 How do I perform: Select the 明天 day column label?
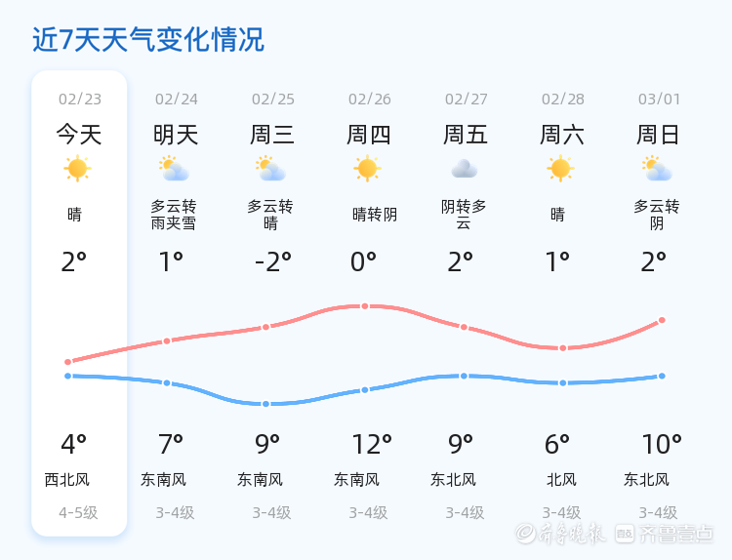pyautogui.click(x=176, y=135)
